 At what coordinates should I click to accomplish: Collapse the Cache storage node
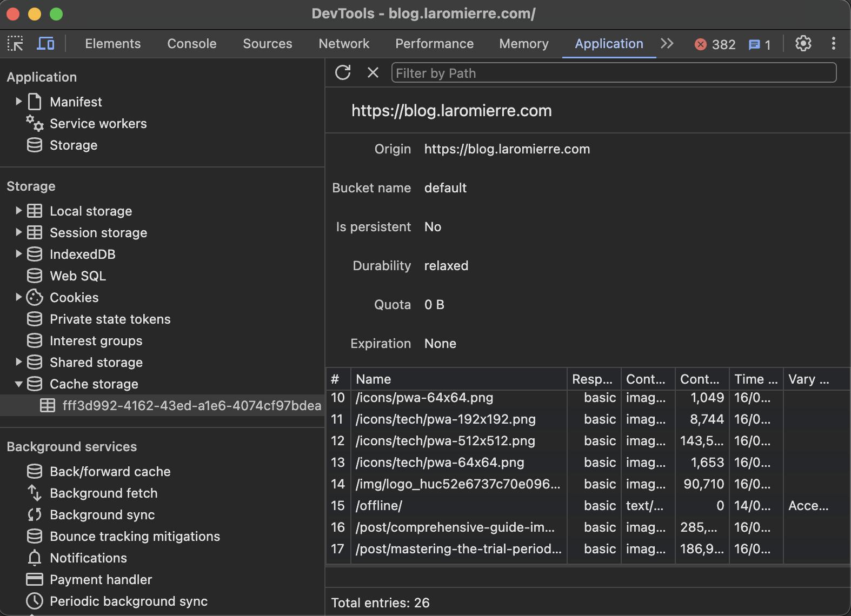[18, 384]
